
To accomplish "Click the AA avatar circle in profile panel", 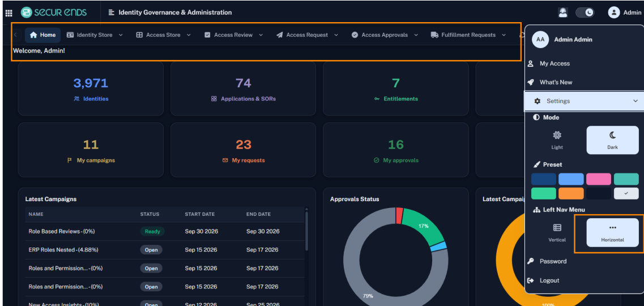I will [540, 40].
